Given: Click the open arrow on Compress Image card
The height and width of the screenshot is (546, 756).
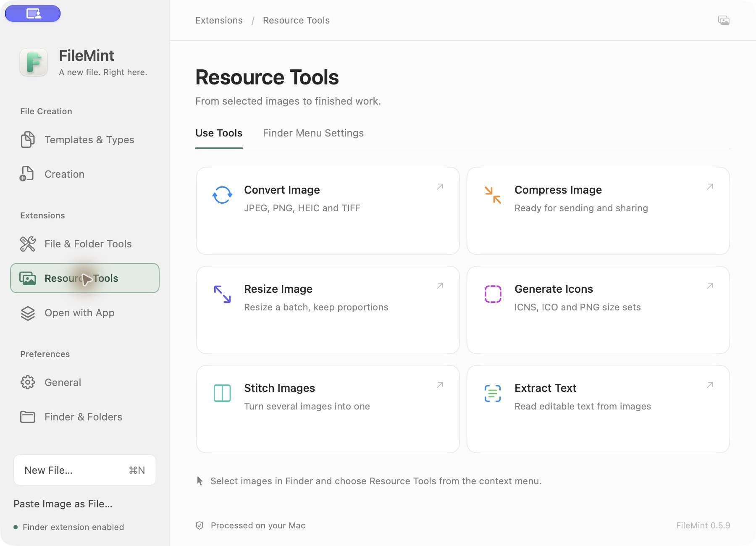Looking at the screenshot, I should click(x=710, y=186).
